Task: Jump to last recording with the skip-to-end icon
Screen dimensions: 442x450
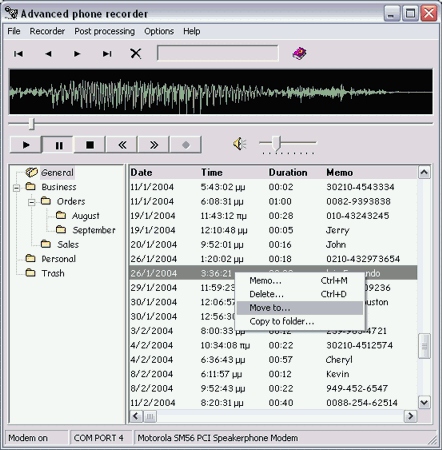Action: pyautogui.click(x=107, y=54)
